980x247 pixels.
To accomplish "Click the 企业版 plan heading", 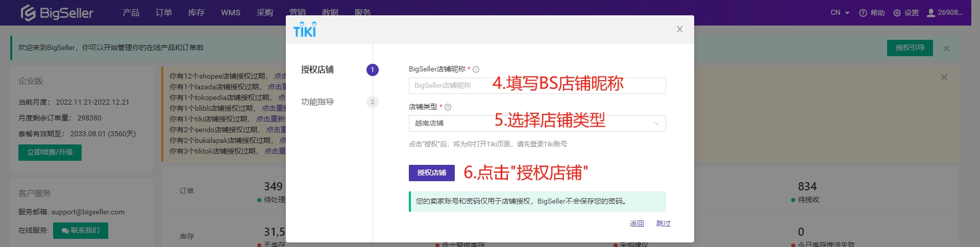I will (31, 81).
